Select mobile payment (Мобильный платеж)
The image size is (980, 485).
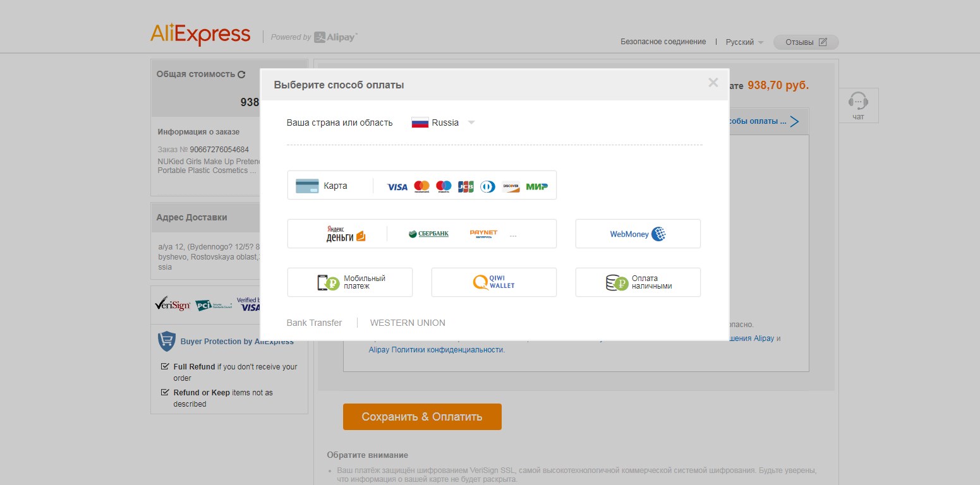pos(349,282)
